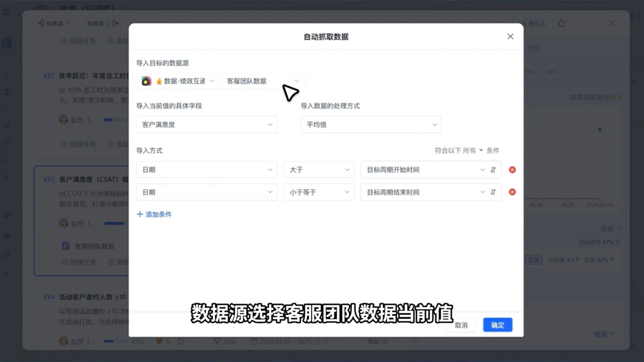Click the star icon in KR4 row

(181, 342)
